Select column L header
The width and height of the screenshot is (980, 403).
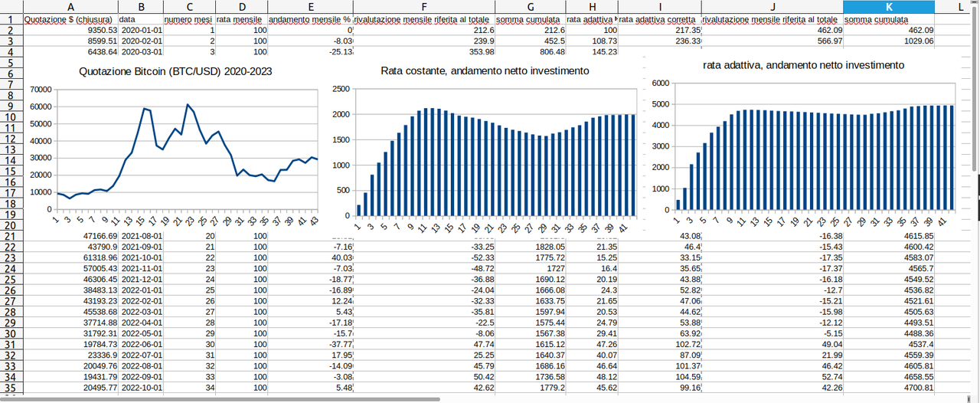pos(960,7)
